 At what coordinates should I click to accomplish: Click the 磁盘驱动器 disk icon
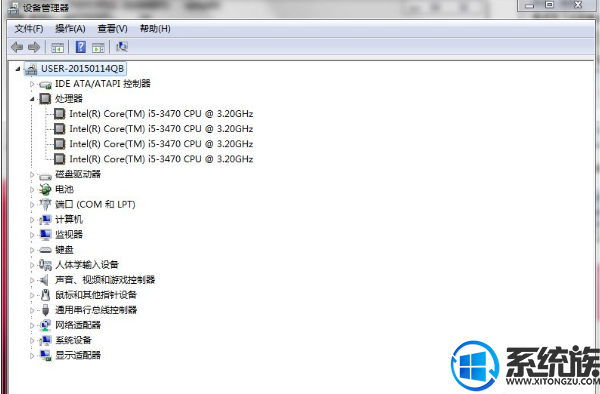tap(45, 176)
